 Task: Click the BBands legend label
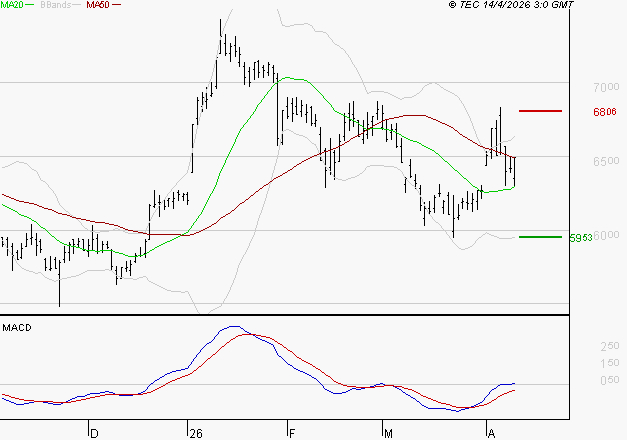pos(56,5)
